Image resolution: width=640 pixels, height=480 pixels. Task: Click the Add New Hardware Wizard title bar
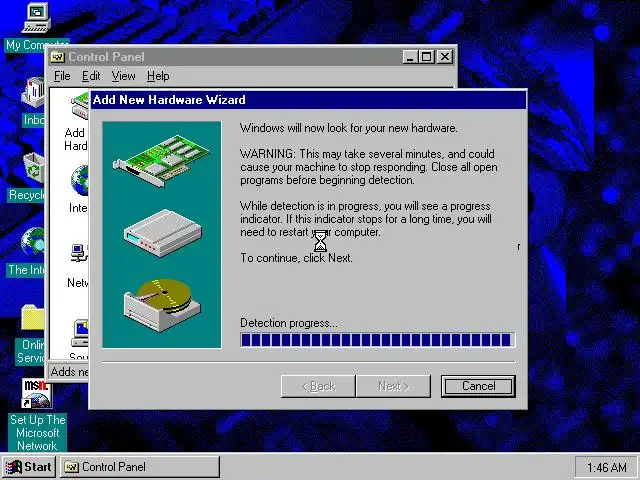[x=308, y=100]
